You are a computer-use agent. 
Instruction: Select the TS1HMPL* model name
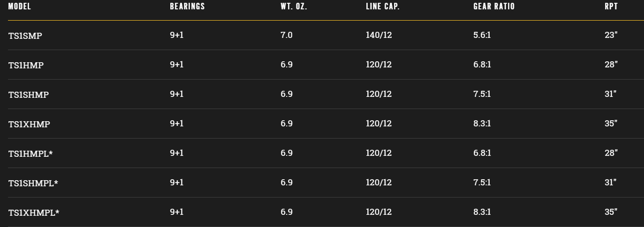30,154
